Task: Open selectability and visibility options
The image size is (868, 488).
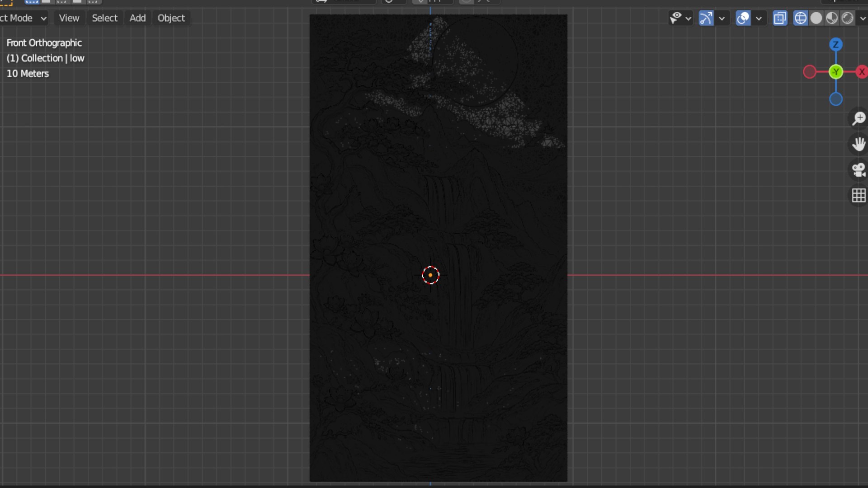Action: pyautogui.click(x=680, y=18)
